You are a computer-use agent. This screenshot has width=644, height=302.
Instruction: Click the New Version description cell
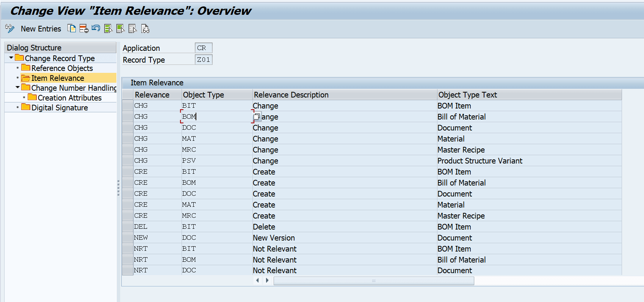345,238
